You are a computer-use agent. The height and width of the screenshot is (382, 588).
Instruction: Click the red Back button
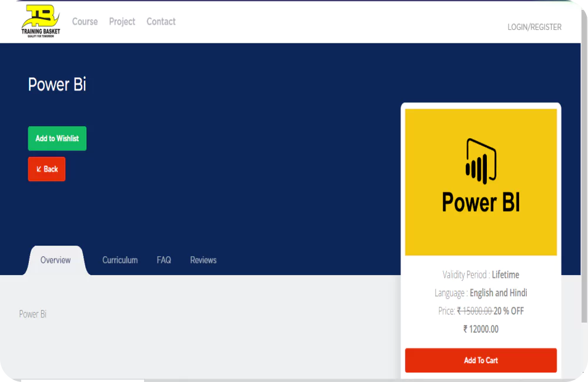(46, 169)
